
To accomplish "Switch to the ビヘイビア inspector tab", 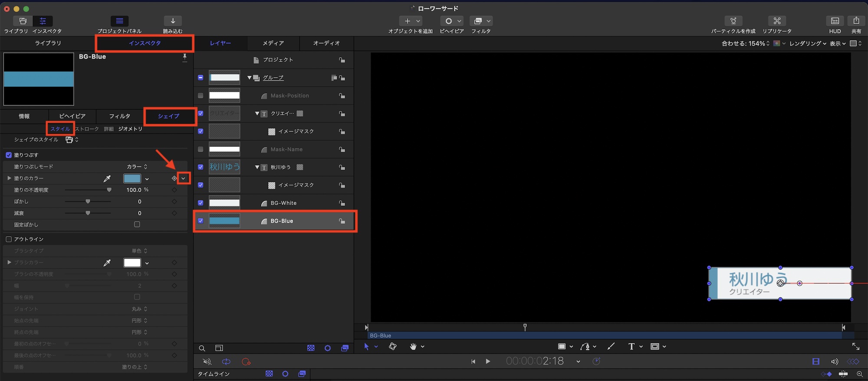I will pyautogui.click(x=72, y=116).
